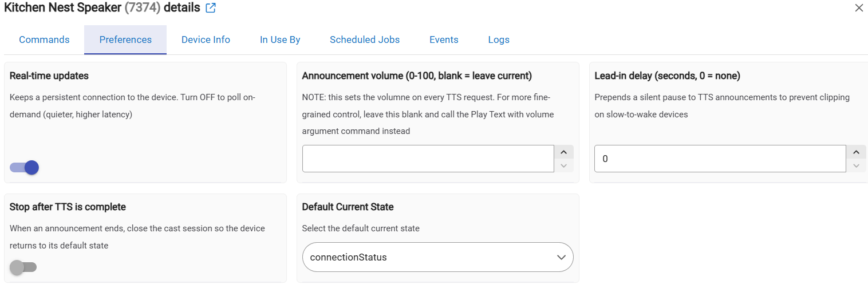Focus the Announcement volume input field
The width and height of the screenshot is (868, 292).
pyautogui.click(x=428, y=159)
